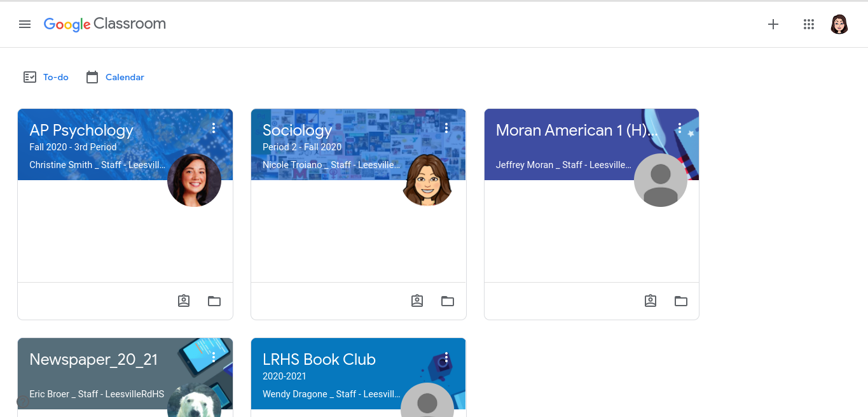The width and height of the screenshot is (868, 417).
Task: Click the Google Classroom logo
Action: 105,24
